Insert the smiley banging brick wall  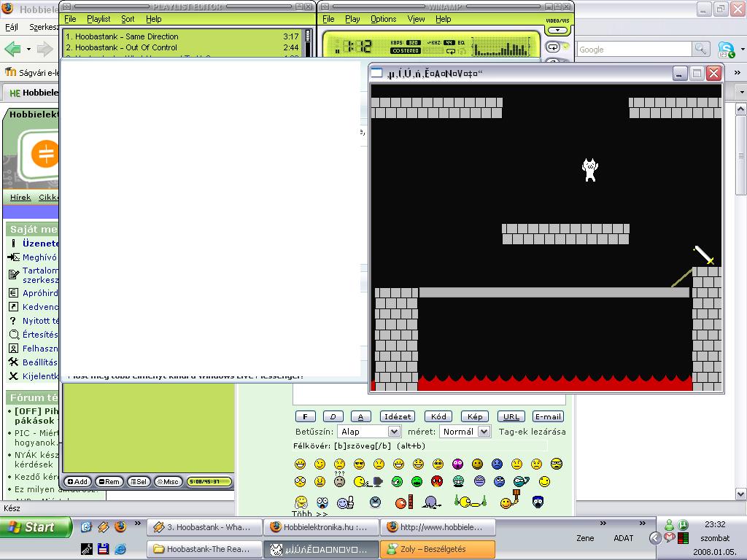(404, 502)
